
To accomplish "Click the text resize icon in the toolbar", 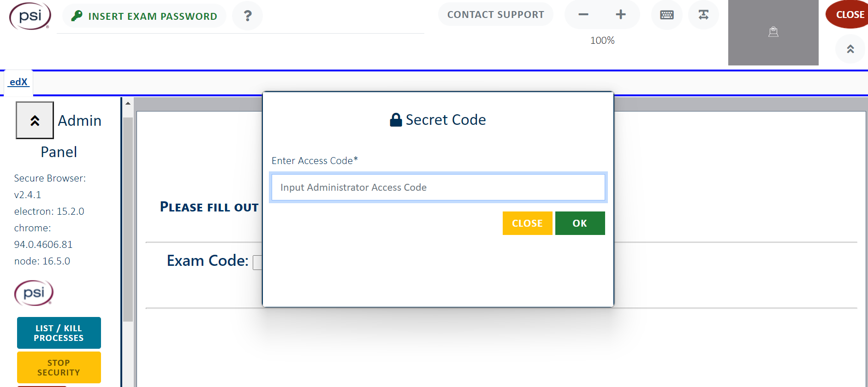I will point(703,14).
